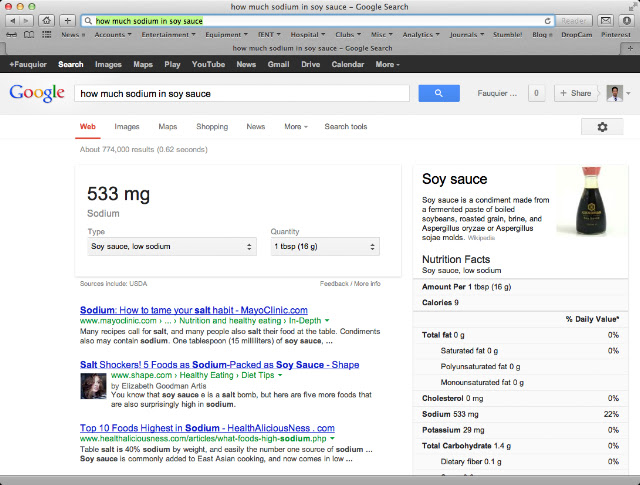Image resolution: width=640 pixels, height=485 pixels.
Task: Open Gmail in Google bar
Action: [278, 64]
